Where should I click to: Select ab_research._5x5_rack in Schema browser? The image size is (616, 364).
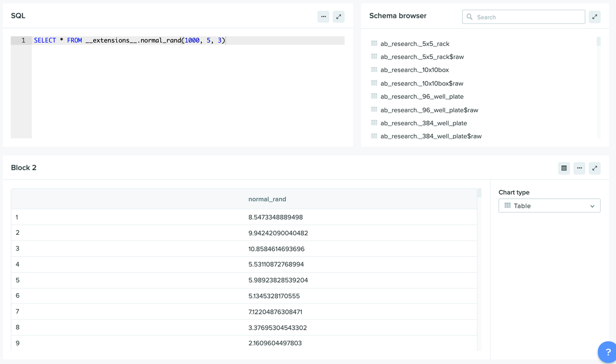pyautogui.click(x=415, y=44)
